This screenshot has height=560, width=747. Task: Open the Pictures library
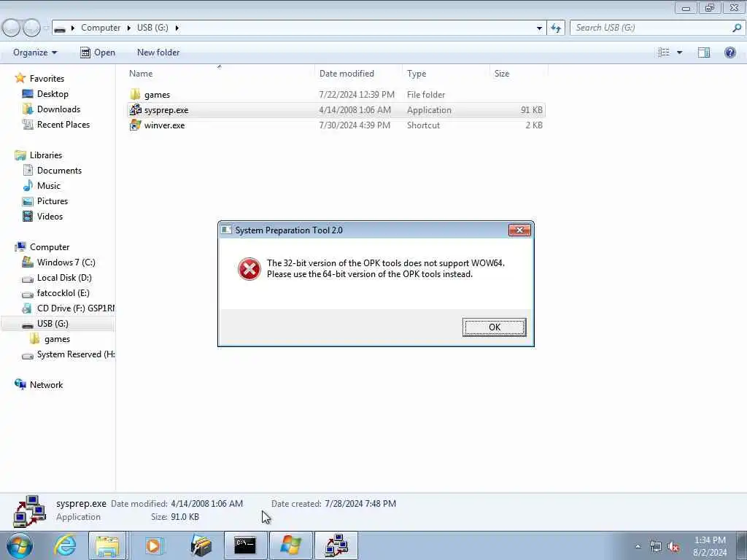click(53, 201)
